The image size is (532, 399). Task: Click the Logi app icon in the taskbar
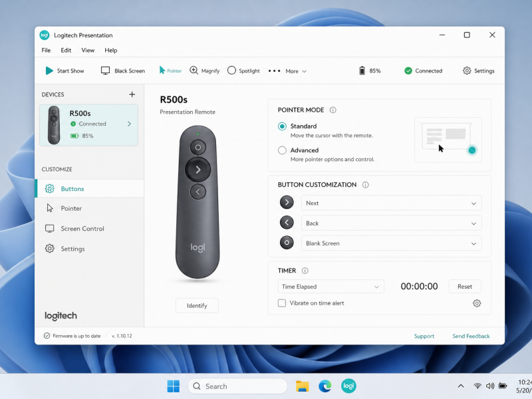point(348,386)
